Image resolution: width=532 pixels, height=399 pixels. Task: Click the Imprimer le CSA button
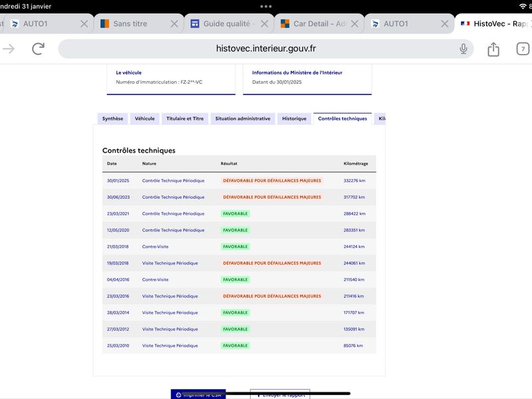tap(198, 394)
